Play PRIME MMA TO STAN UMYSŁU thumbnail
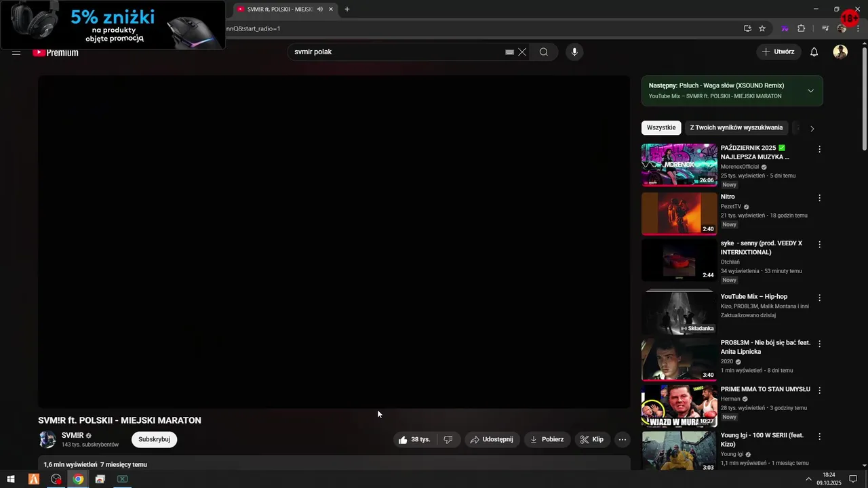868x488 pixels. (679, 406)
